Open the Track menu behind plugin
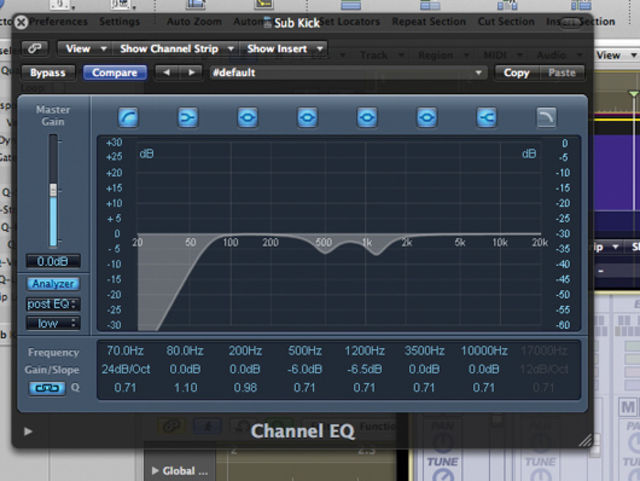 coord(382,55)
